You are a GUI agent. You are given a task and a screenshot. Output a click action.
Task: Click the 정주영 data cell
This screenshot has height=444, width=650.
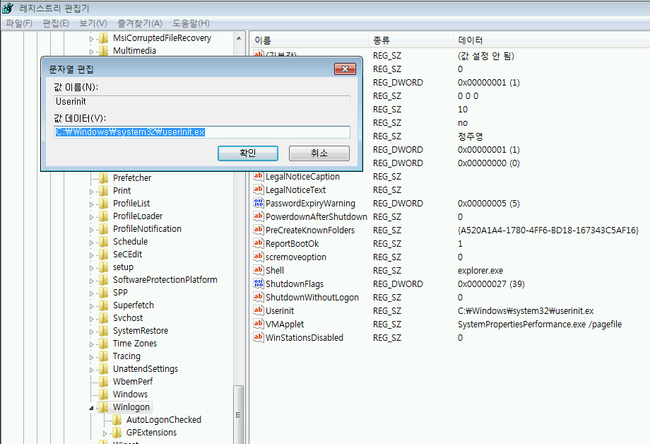pyautogui.click(x=470, y=136)
